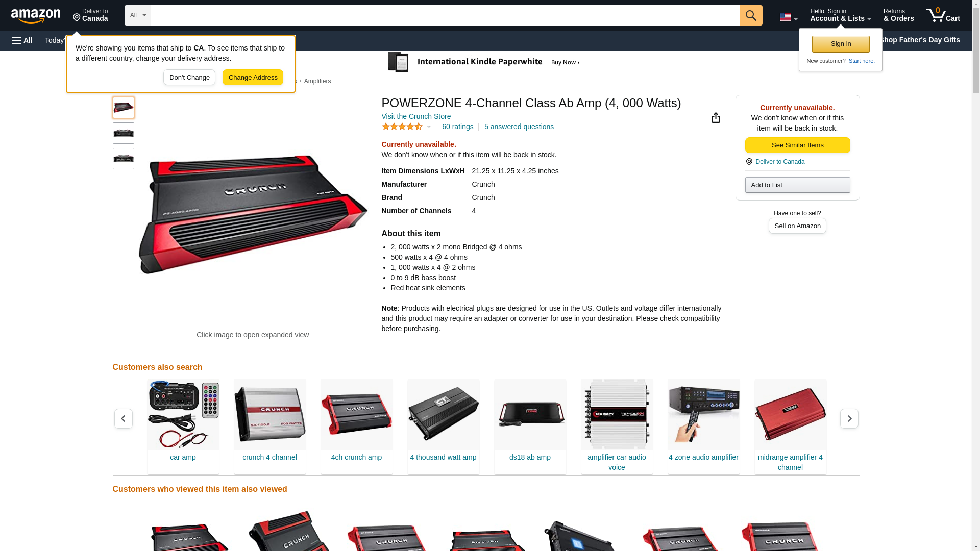Open the share icon next to product title
Viewport: 980px width, 551px height.
click(x=716, y=118)
